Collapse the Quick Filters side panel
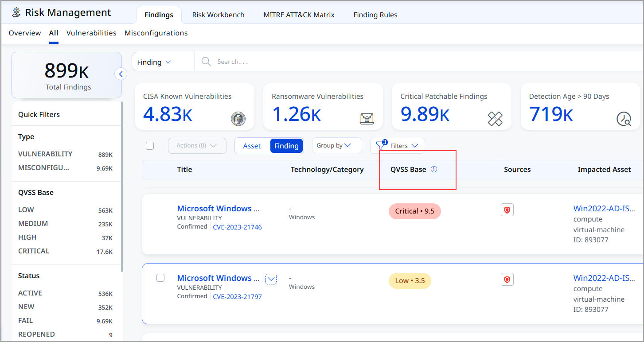Viewport: 644px width, 342px height. click(x=121, y=74)
